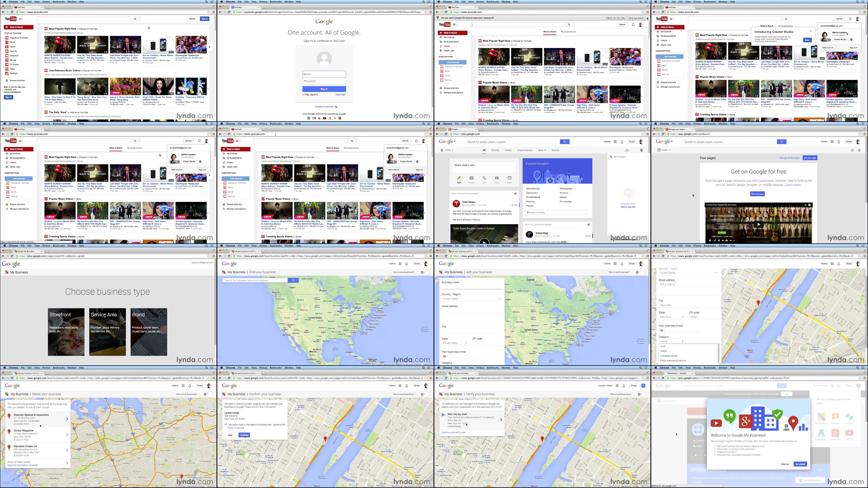The image size is (868, 488).
Task: Click the Continue and verify later link
Action: (453, 432)
